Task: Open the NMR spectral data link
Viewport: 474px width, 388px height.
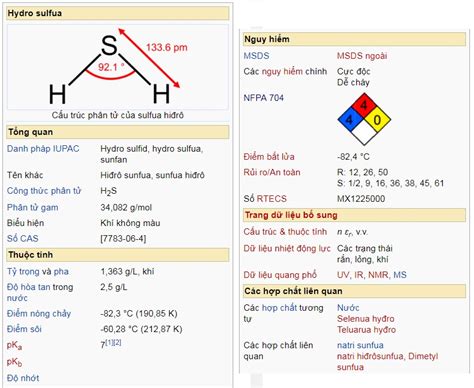Action: [378, 275]
